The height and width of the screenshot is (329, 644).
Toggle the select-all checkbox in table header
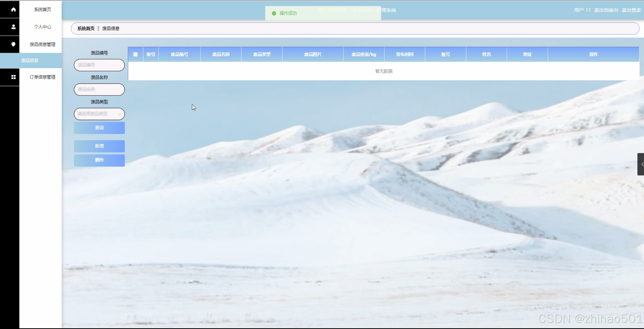click(x=135, y=54)
